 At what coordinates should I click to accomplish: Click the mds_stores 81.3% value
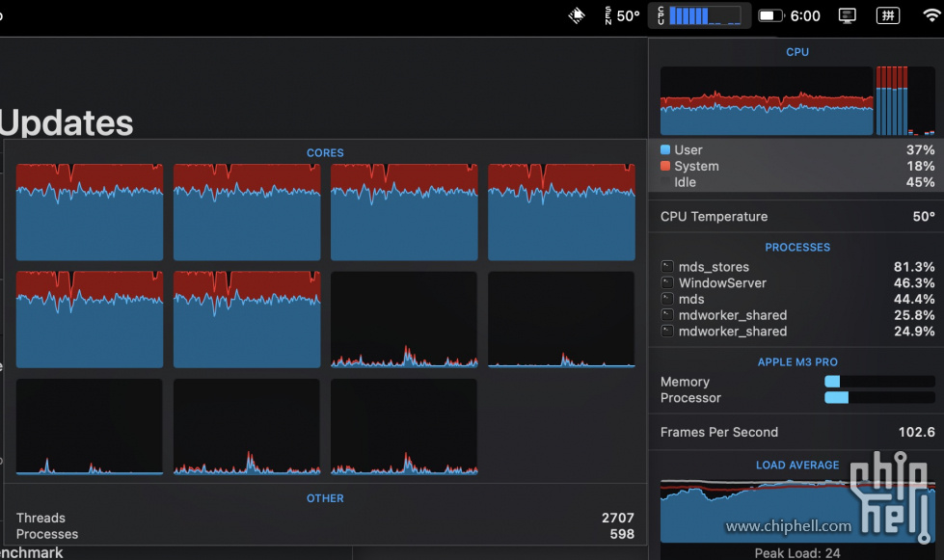(914, 266)
